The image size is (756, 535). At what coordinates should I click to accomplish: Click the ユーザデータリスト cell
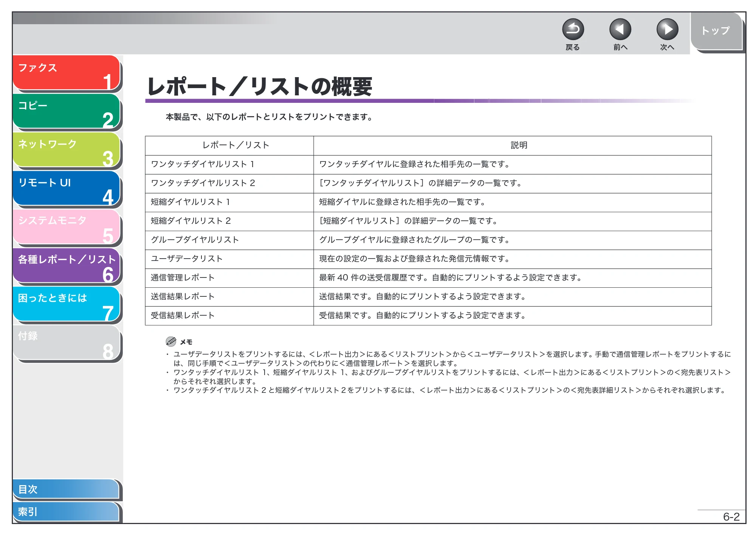tap(229, 259)
